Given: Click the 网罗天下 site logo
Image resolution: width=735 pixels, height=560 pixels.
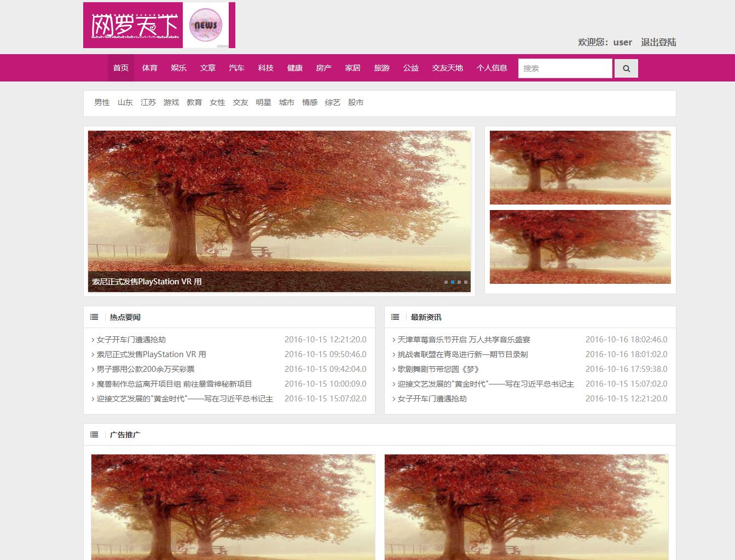Looking at the screenshot, I should coord(131,26).
